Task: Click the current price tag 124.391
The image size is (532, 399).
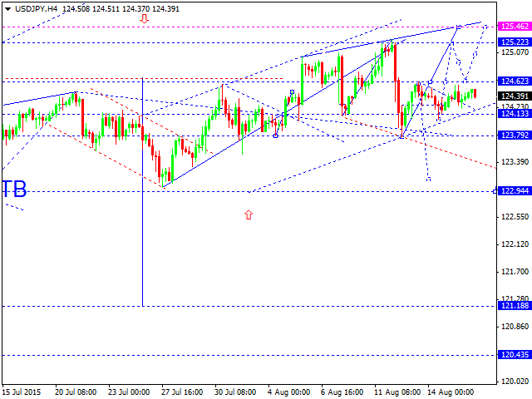Action: click(x=515, y=96)
